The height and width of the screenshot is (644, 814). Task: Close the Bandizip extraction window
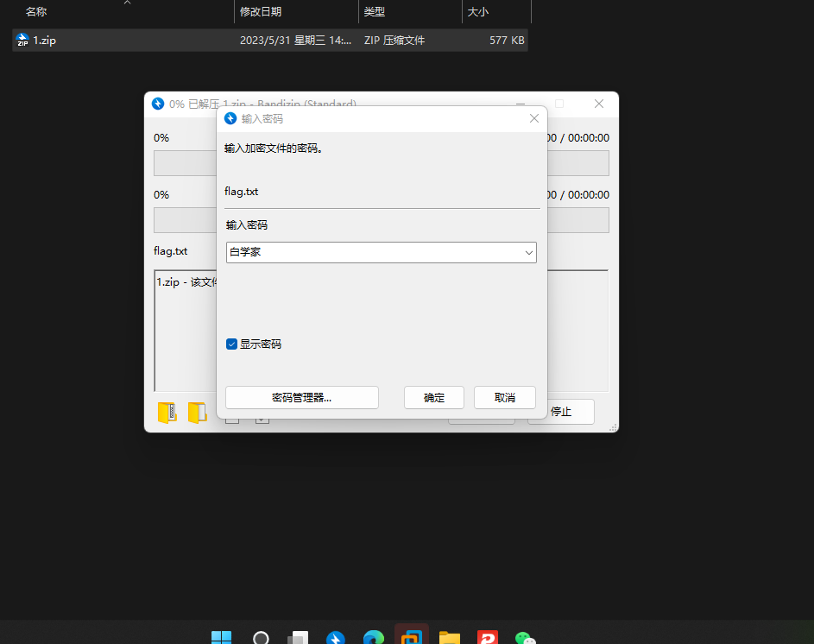(599, 104)
